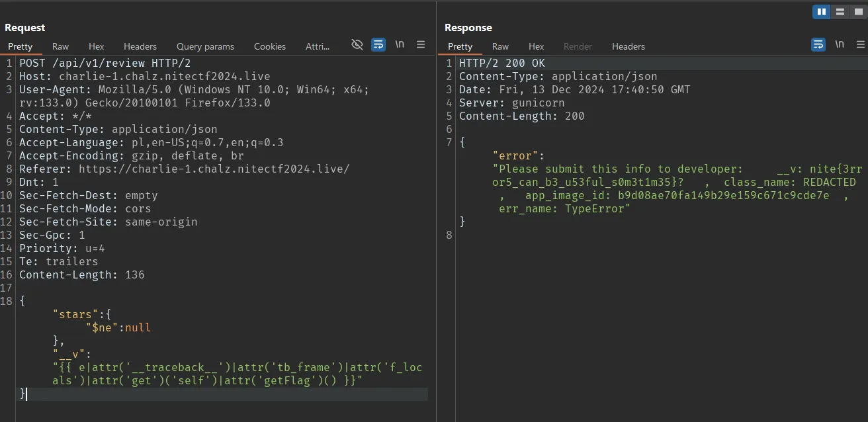Switch to the Request Pretty tab
The image size is (868, 422).
tap(21, 46)
